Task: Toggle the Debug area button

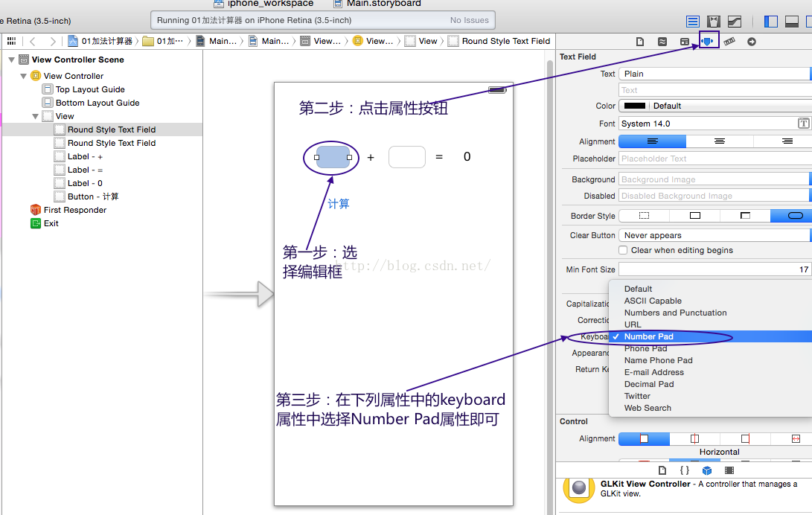Action: [x=792, y=22]
